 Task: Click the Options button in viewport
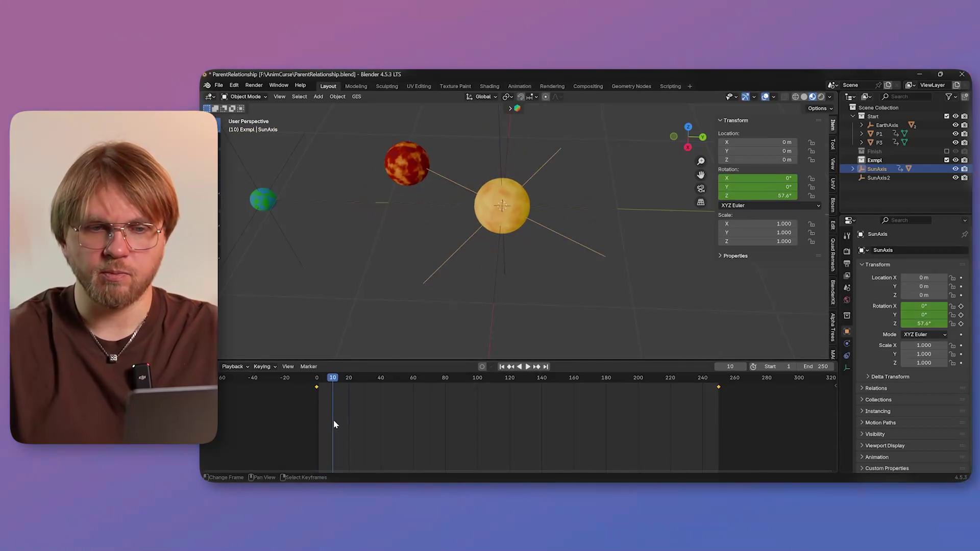pos(820,108)
